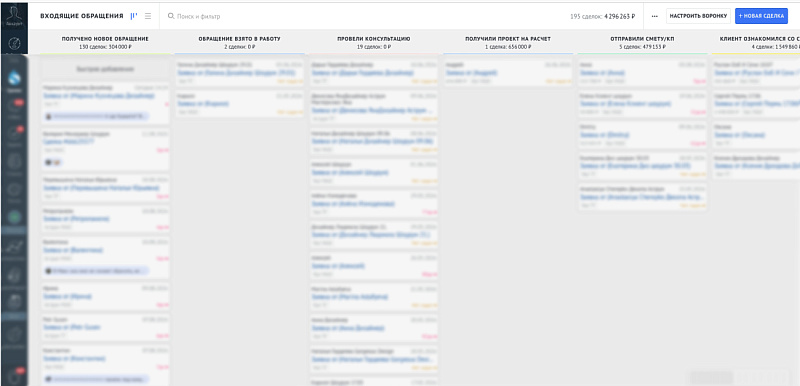Open the three-dots more options menu
800x386 pixels.
(x=655, y=16)
